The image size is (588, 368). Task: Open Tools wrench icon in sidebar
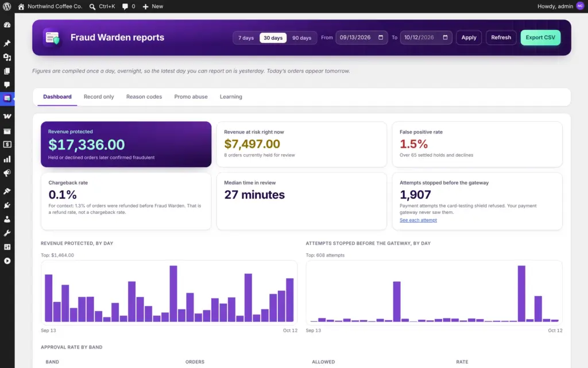[7, 233]
